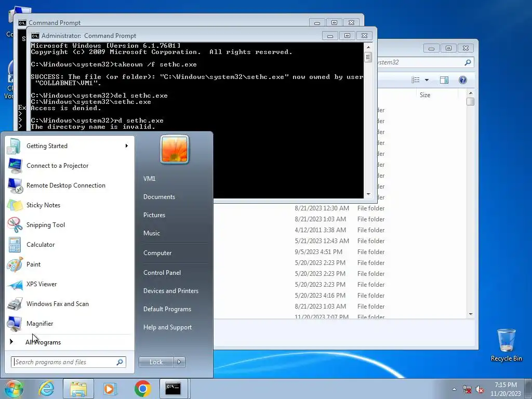Image resolution: width=532 pixels, height=399 pixels.
Task: Toggle the Explorer preview pane
Action: (444, 80)
